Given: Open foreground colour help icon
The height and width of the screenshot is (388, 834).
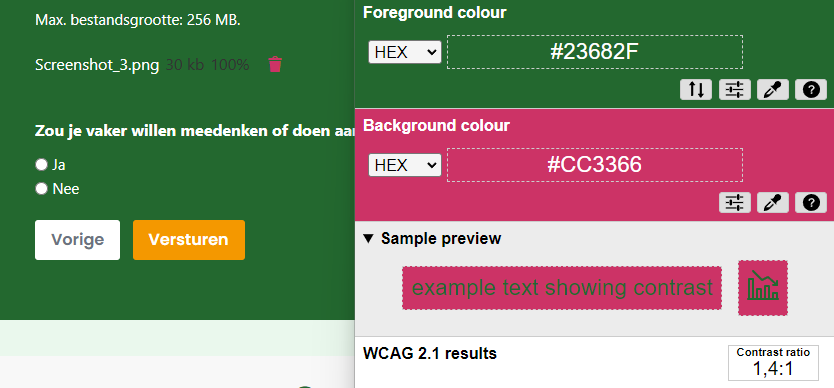Looking at the screenshot, I should click(x=811, y=90).
